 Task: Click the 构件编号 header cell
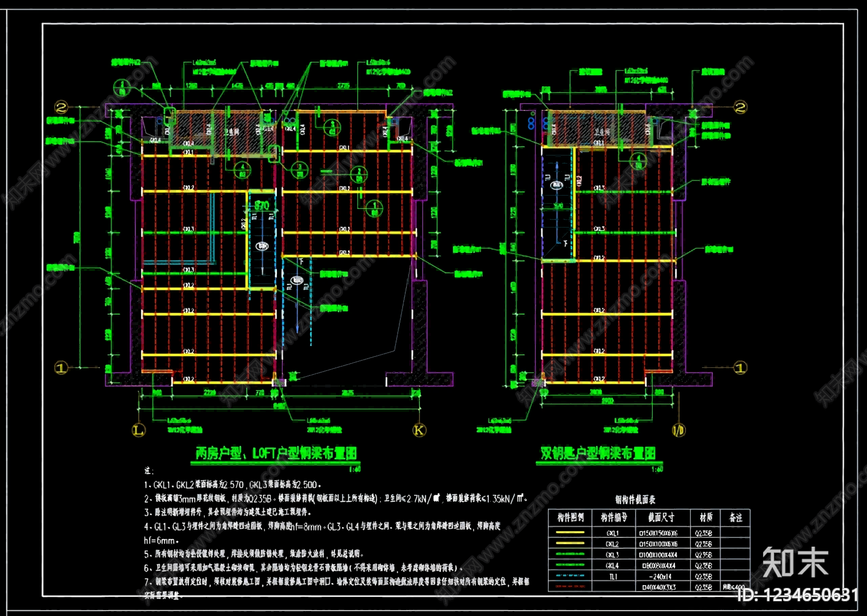click(613, 517)
